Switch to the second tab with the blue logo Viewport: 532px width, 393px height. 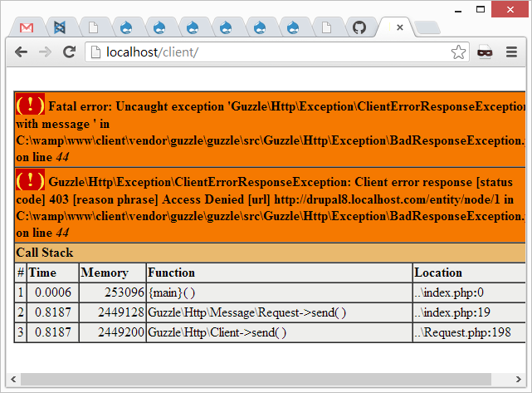tap(60, 27)
